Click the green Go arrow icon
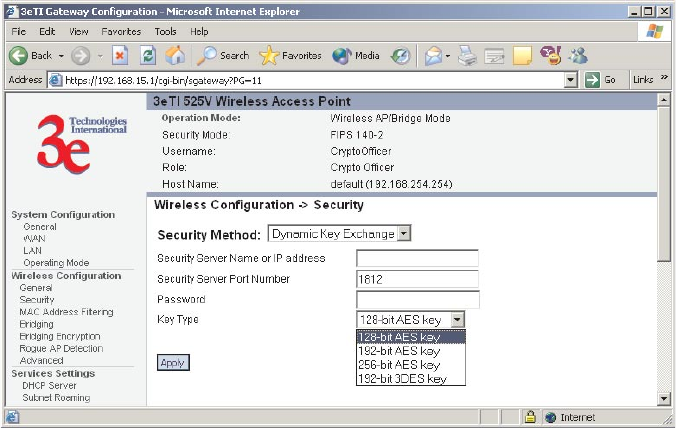Image resolution: width=676 pixels, height=428 pixels. click(592, 80)
